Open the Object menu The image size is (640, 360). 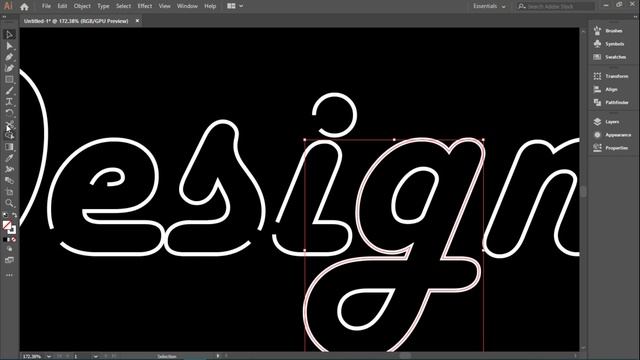[82, 6]
